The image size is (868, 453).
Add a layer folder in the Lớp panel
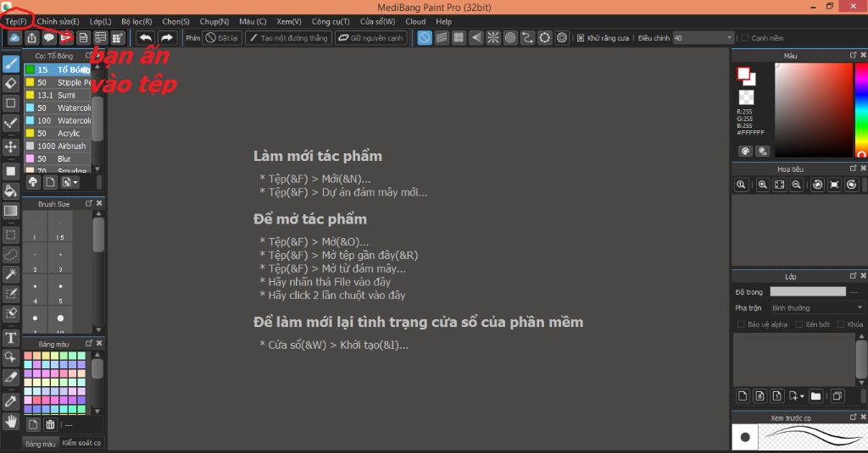point(815,395)
